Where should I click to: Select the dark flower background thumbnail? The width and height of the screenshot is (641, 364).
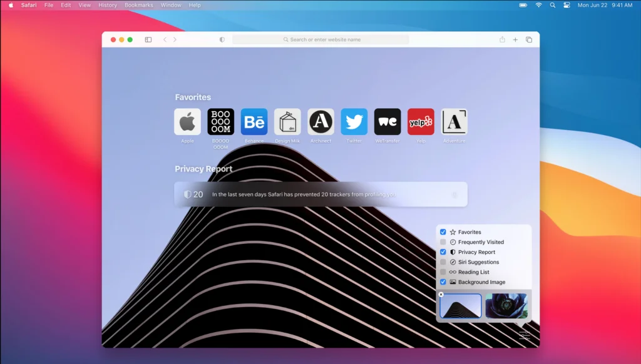pyautogui.click(x=506, y=306)
